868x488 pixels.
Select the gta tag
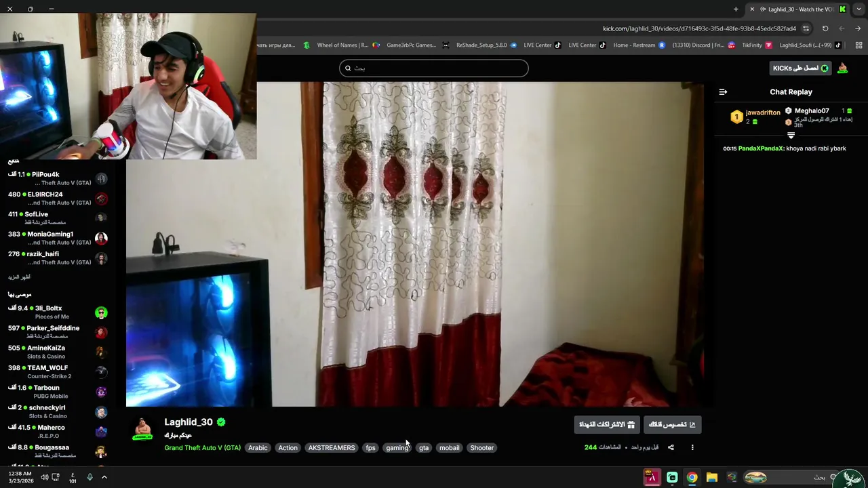coord(424,448)
